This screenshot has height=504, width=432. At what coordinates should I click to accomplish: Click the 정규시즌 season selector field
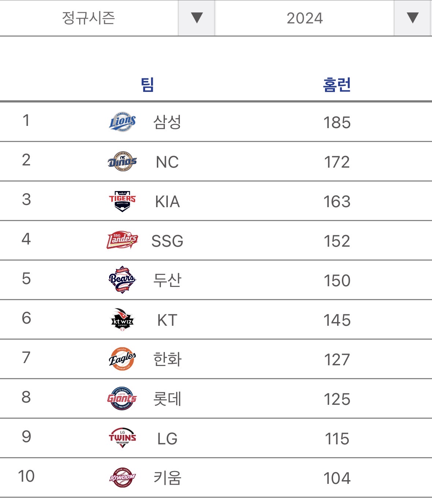pos(89,18)
